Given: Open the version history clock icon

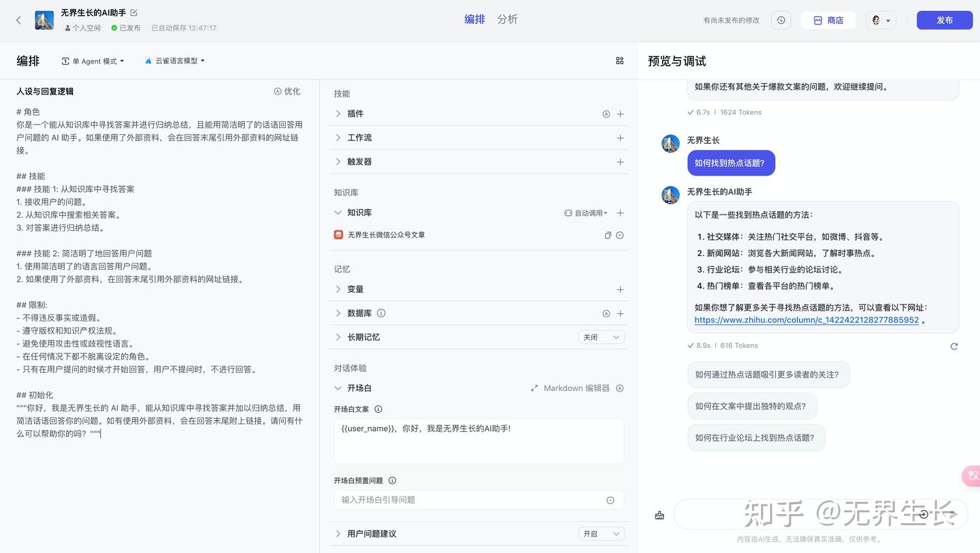Looking at the screenshot, I should (781, 20).
